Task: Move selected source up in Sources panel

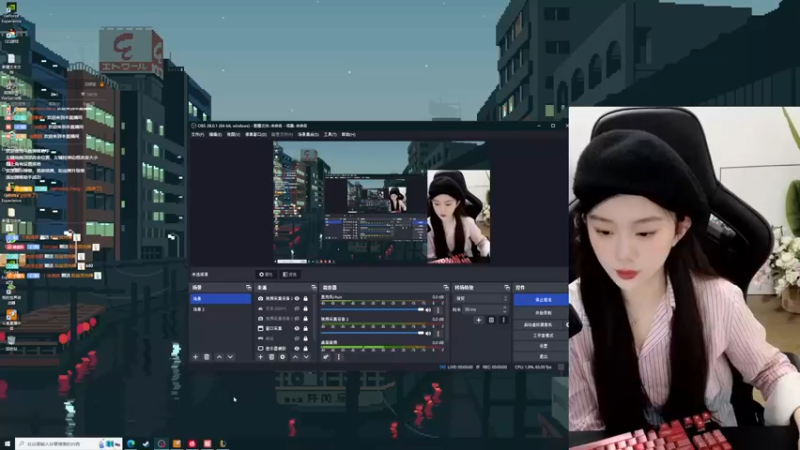Action: coord(295,357)
